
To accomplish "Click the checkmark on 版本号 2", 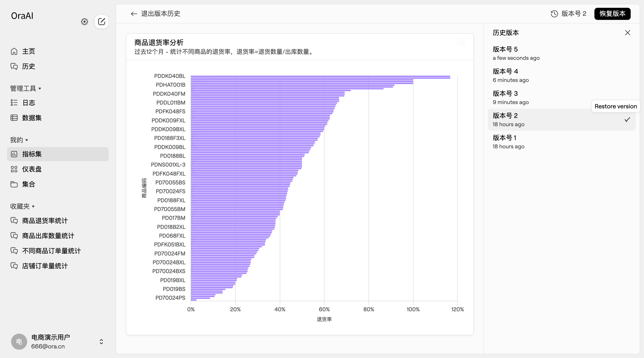I will [627, 120].
